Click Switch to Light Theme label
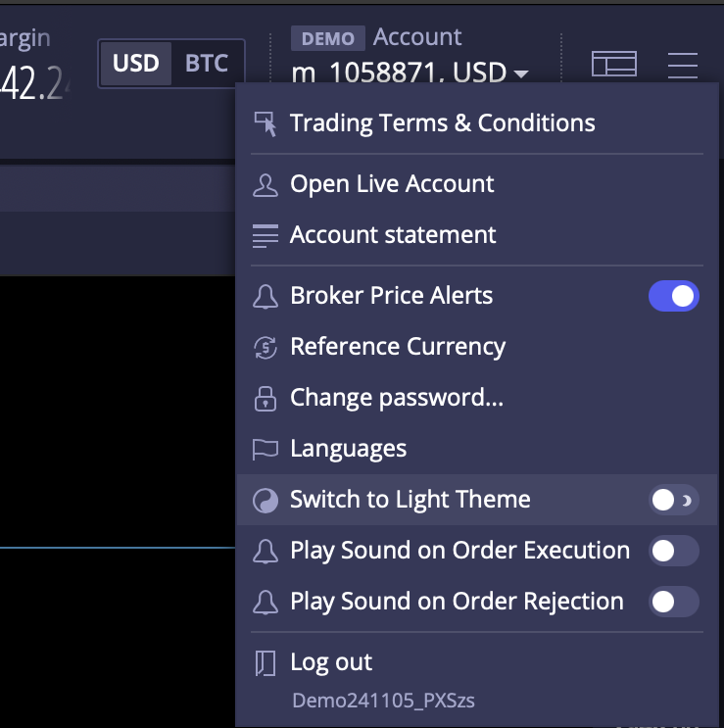724x728 pixels. pyautogui.click(x=410, y=500)
